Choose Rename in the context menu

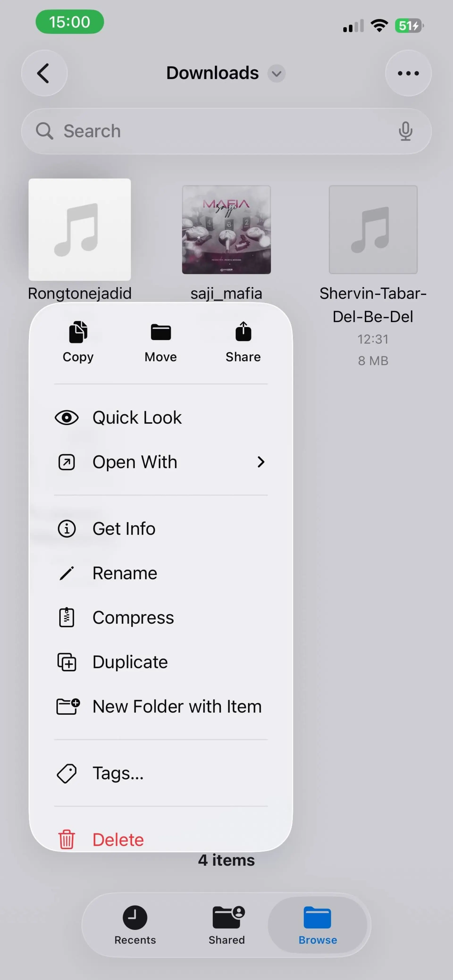tap(161, 573)
